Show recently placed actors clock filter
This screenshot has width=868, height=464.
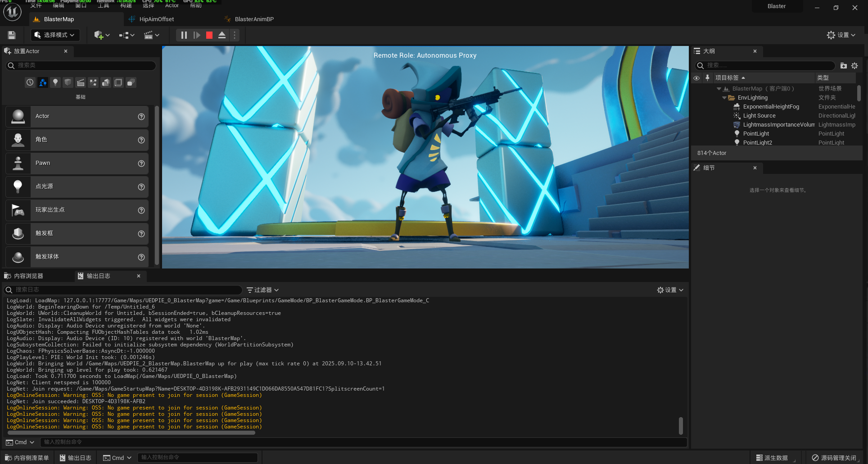coord(30,82)
